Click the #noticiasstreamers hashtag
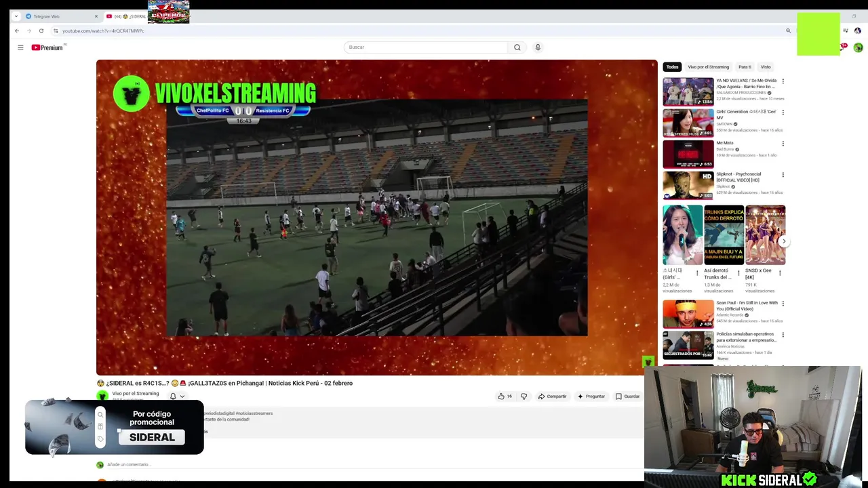Image resolution: width=868 pixels, height=488 pixels. 254,413
